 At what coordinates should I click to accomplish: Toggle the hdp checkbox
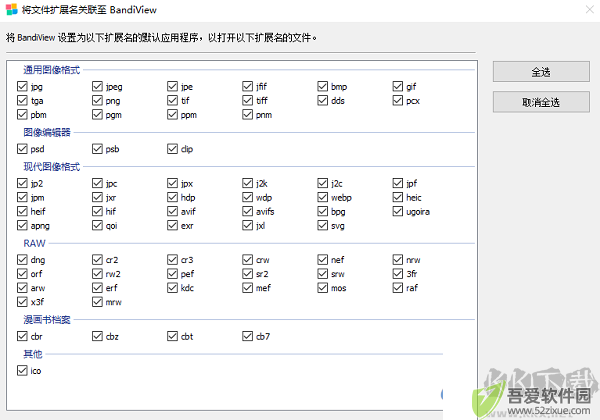[x=172, y=197]
